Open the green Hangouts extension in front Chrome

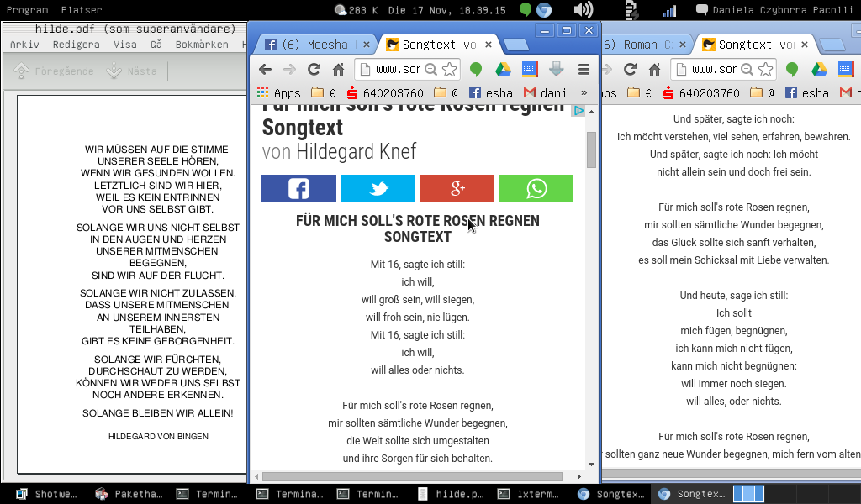[476, 69]
